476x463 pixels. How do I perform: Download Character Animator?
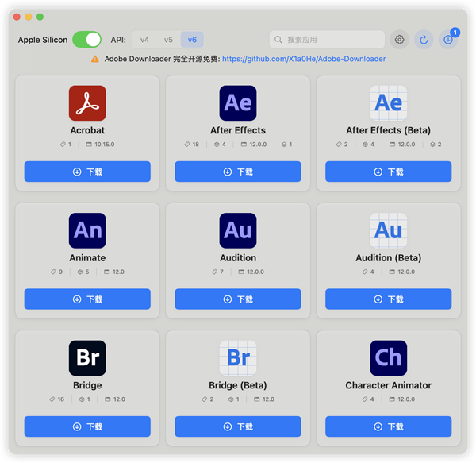click(x=388, y=426)
